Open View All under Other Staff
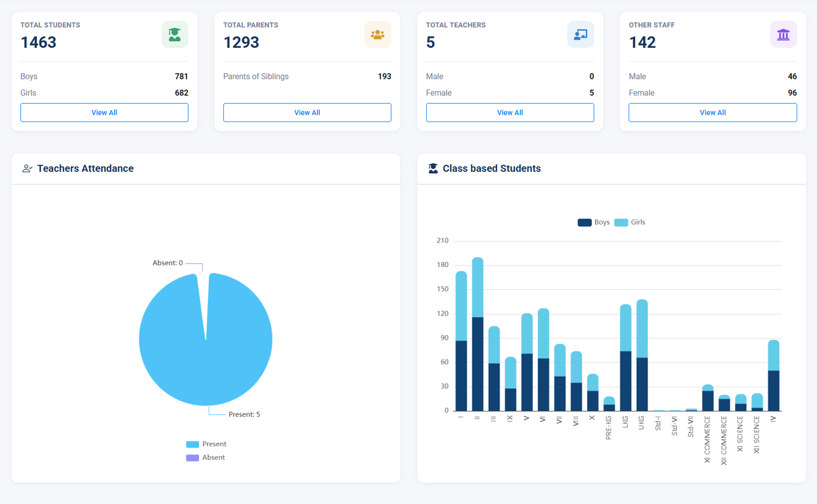This screenshot has height=504, width=817. tap(712, 112)
